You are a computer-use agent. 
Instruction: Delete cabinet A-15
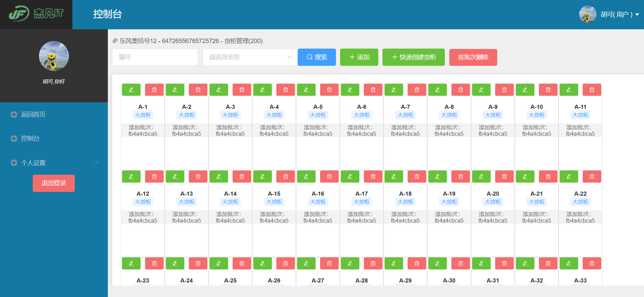pyautogui.click(x=286, y=176)
